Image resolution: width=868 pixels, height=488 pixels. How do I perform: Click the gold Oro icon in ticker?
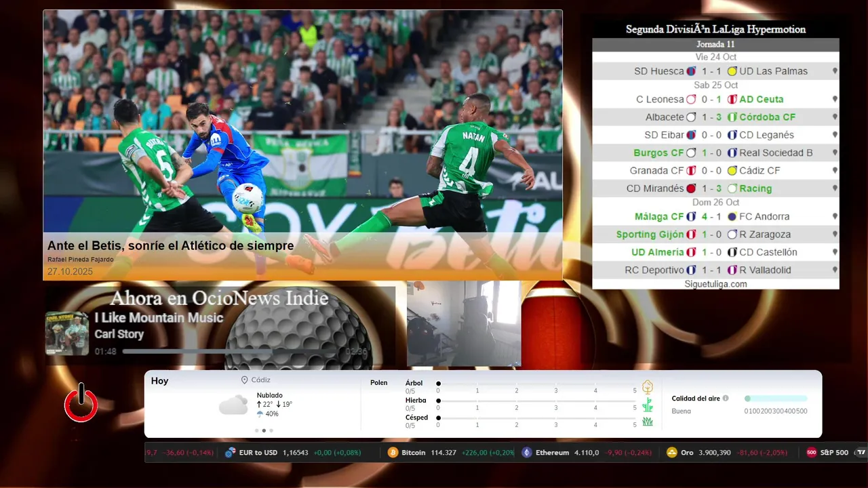click(x=672, y=452)
